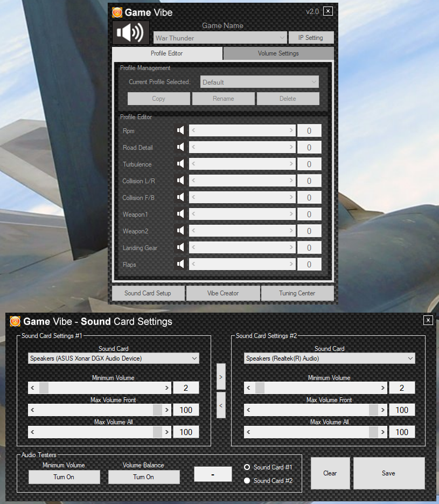
Task: Click the Weapon1 slider track
Action: [x=242, y=214]
